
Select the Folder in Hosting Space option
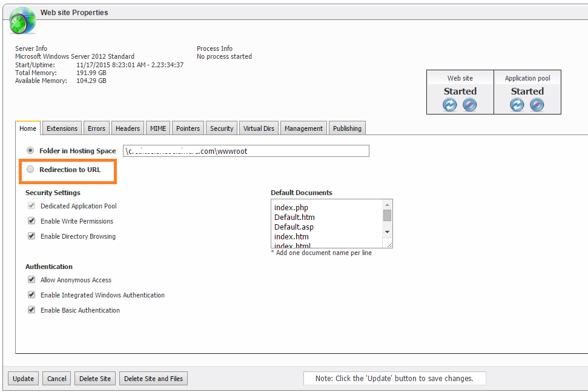(30, 150)
